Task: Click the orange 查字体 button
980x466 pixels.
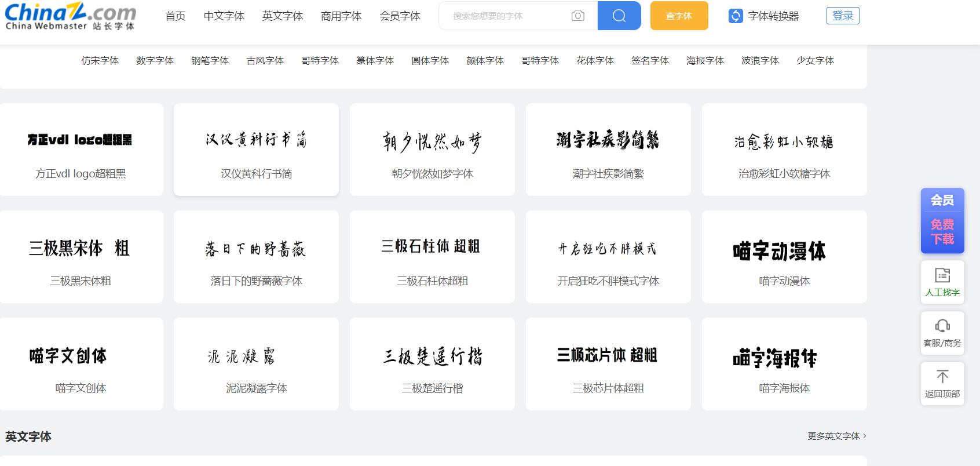Action: [x=679, y=16]
